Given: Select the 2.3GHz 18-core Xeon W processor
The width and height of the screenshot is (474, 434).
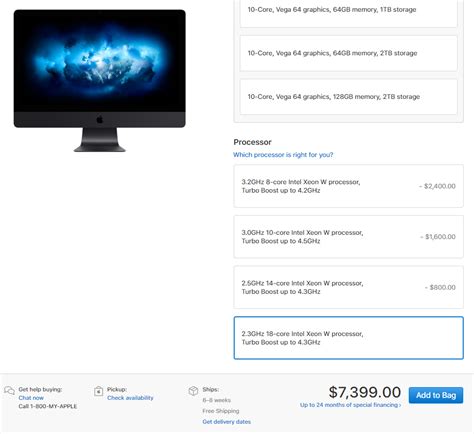Looking at the screenshot, I should [348, 338].
